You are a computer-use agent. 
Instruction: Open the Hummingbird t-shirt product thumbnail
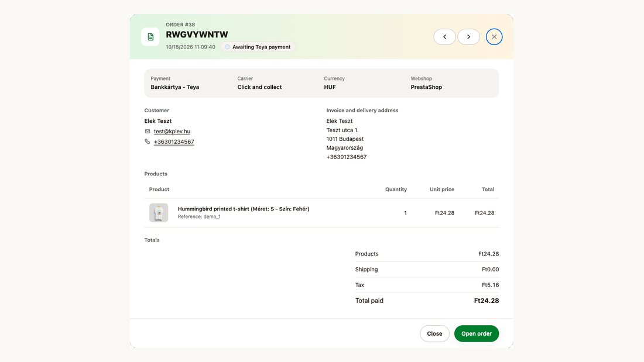159,213
